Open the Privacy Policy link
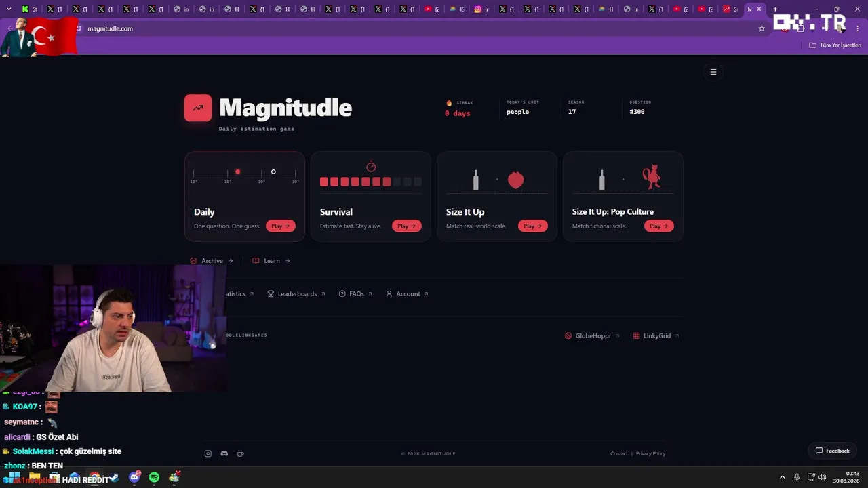Image resolution: width=868 pixels, height=488 pixels. coord(651,454)
